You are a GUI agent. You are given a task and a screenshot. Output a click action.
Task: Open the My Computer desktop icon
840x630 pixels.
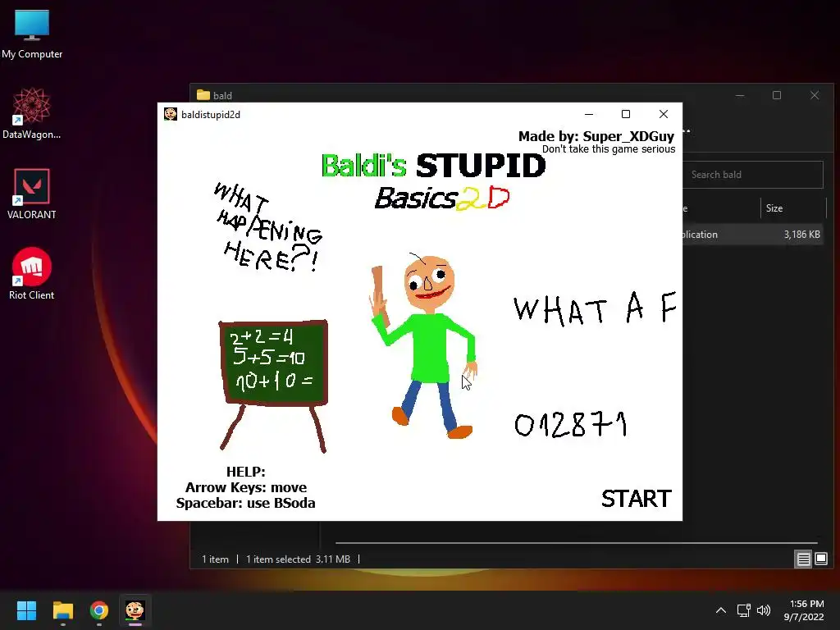coord(32,34)
